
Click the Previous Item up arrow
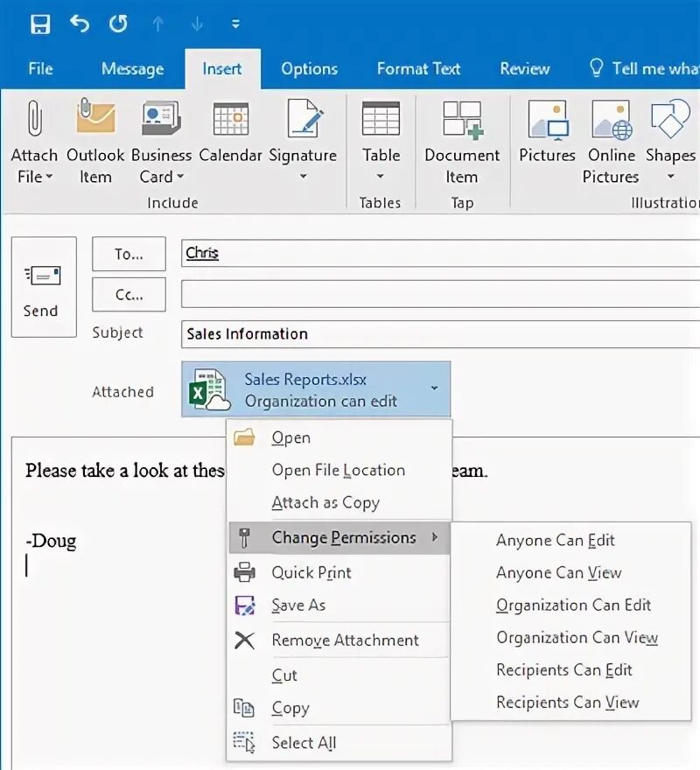click(x=157, y=24)
